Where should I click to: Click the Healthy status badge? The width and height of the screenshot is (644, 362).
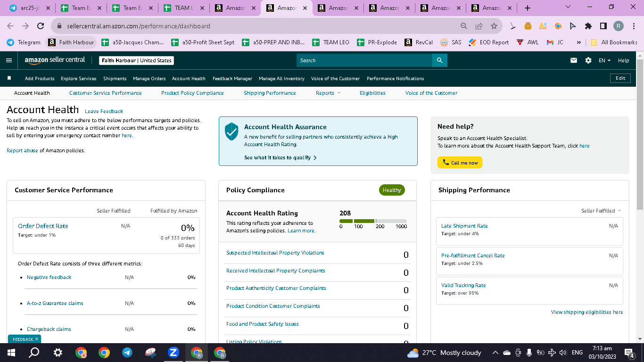click(392, 190)
